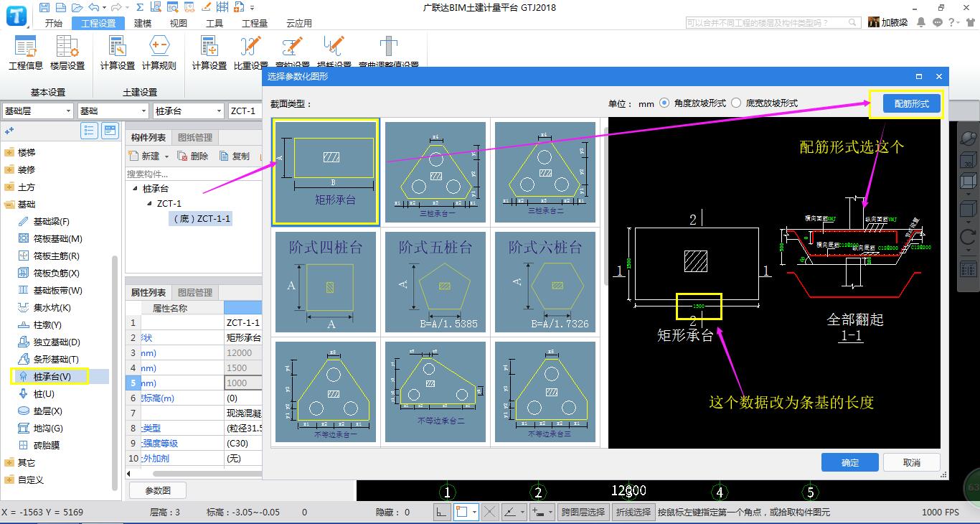This screenshot has width=980, height=524.
Task: Select 筏板基础(M) component type
Action: [x=58, y=239]
